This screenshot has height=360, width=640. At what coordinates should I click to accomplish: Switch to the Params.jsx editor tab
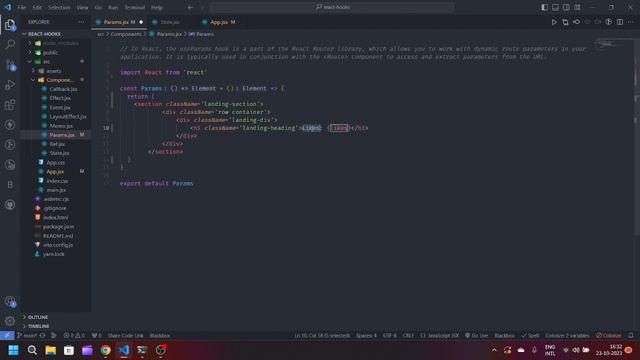click(119, 22)
